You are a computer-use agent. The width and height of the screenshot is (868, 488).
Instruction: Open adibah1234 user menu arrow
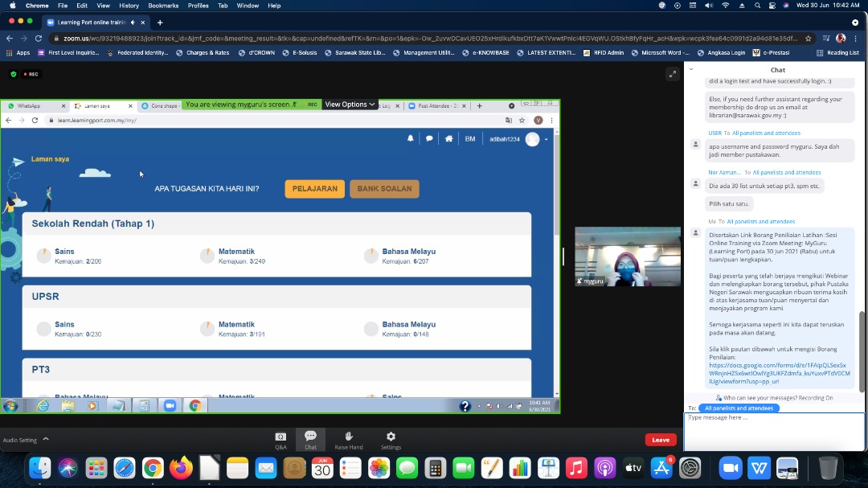pyautogui.click(x=546, y=140)
